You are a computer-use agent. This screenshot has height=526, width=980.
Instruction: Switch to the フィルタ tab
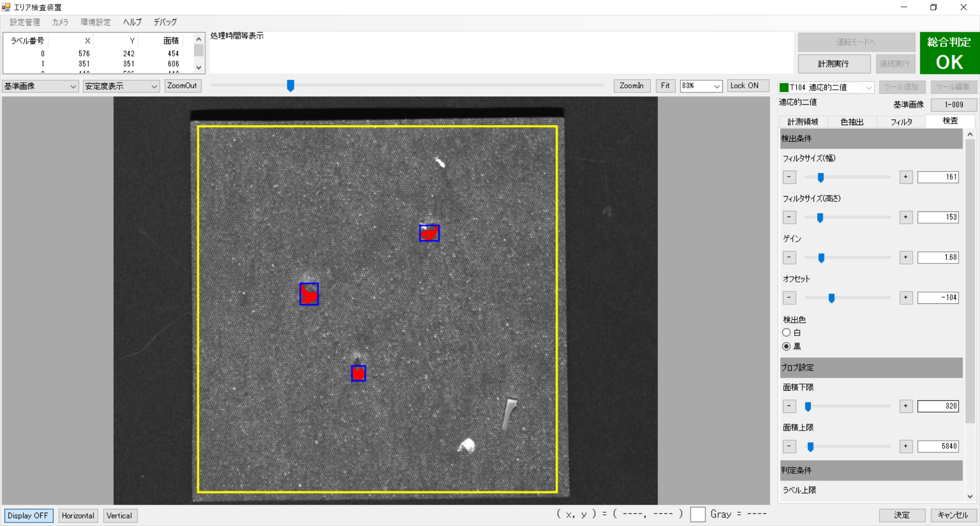pos(901,122)
